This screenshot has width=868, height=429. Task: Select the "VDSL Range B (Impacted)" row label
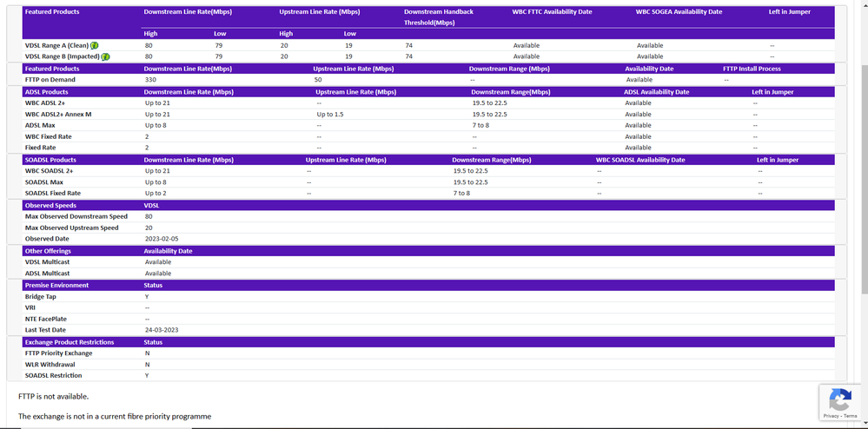(x=62, y=56)
